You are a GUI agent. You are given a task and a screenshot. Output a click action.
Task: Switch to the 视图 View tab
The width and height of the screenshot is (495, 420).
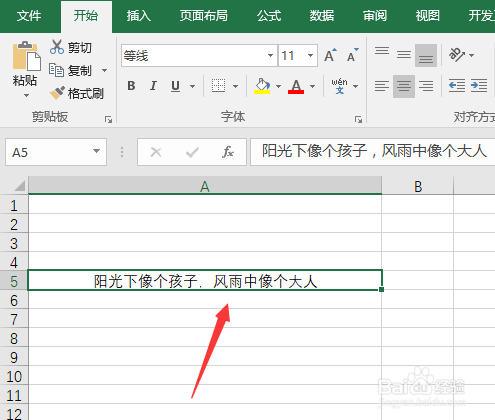pos(427,16)
